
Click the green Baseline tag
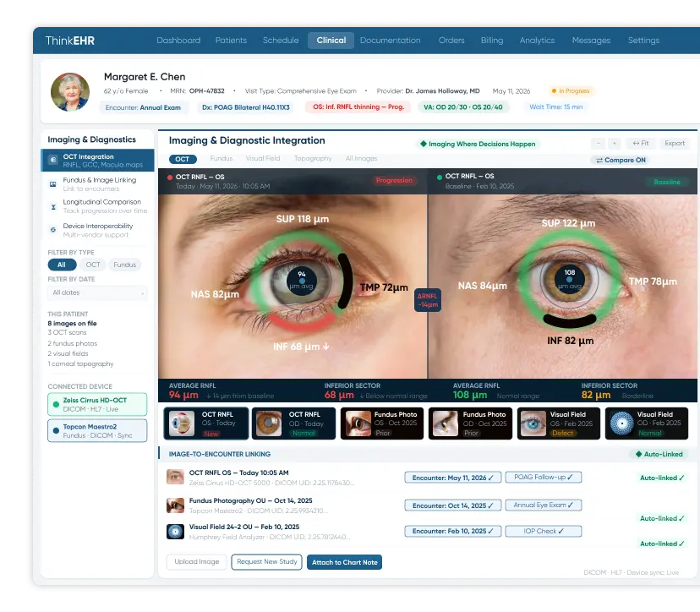(667, 182)
